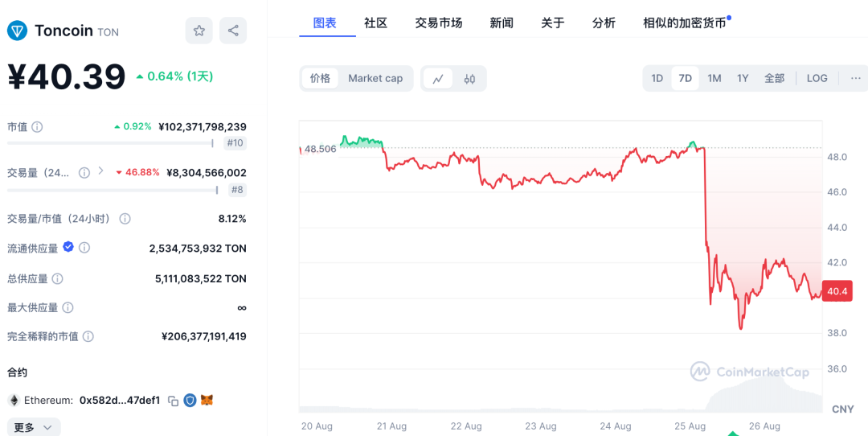Click the info icon beside 总供应量

tap(57, 278)
